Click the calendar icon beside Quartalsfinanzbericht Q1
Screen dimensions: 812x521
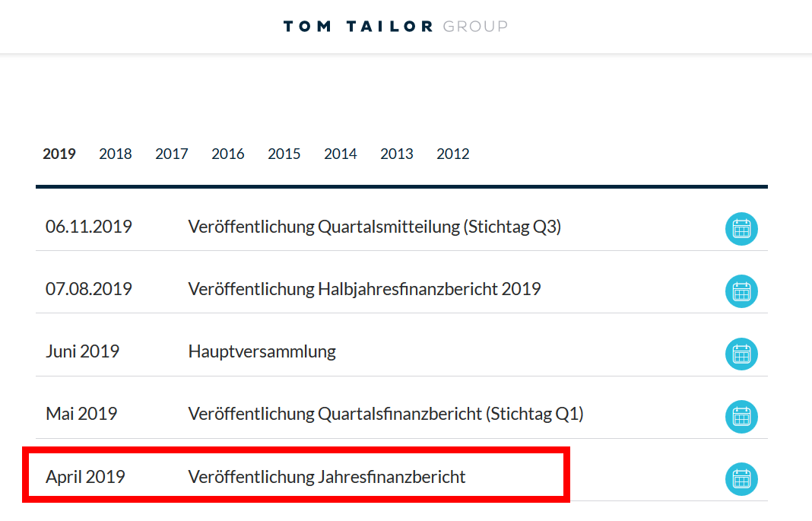[741, 416]
